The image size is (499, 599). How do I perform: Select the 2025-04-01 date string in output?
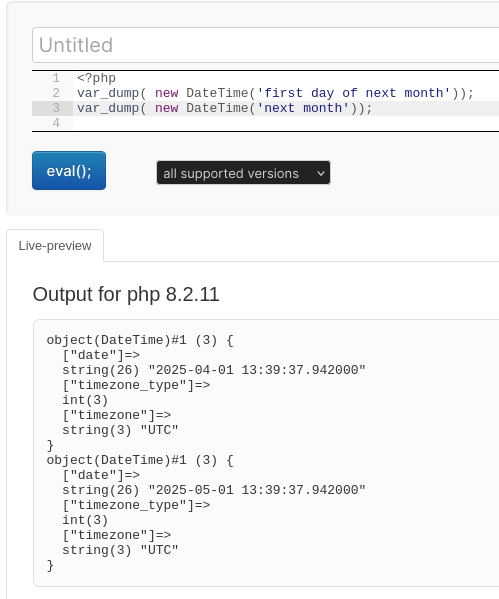257,370
